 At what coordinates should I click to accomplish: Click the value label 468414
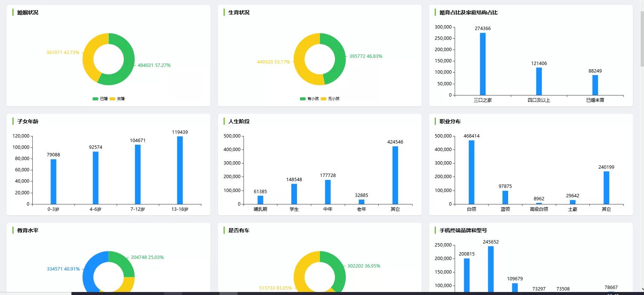tap(472, 136)
